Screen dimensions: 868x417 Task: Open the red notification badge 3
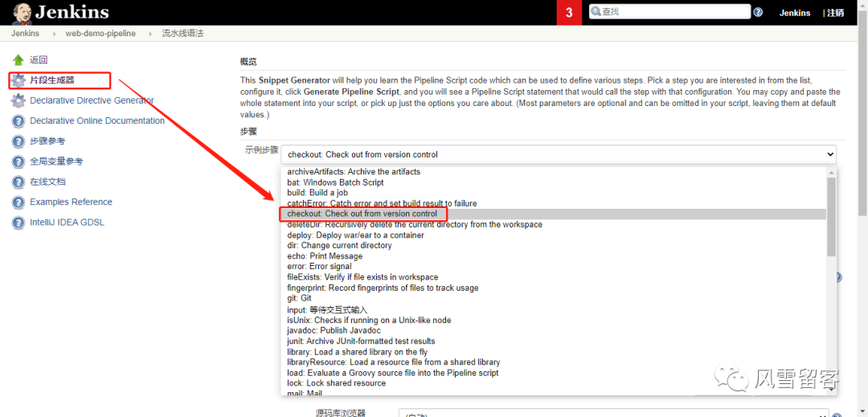coord(569,13)
